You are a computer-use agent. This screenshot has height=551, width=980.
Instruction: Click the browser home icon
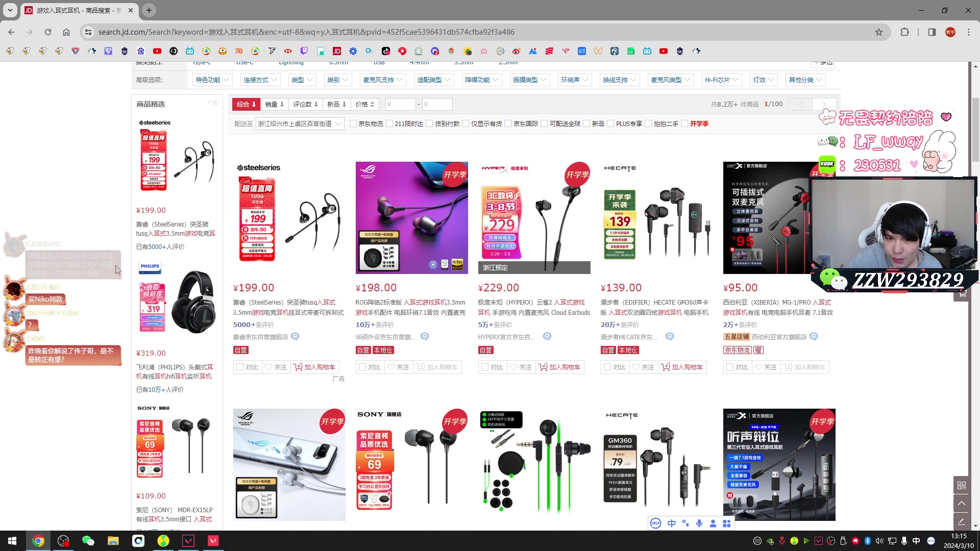pos(66,32)
